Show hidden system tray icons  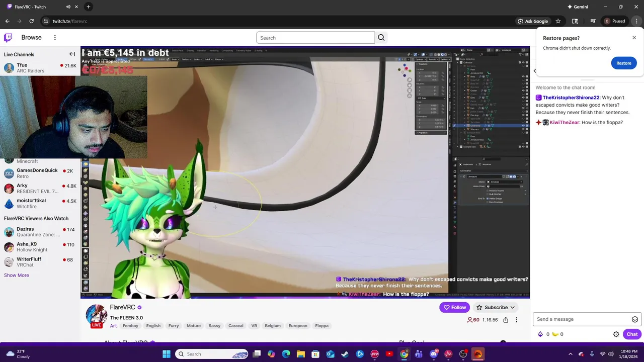pos(570,354)
